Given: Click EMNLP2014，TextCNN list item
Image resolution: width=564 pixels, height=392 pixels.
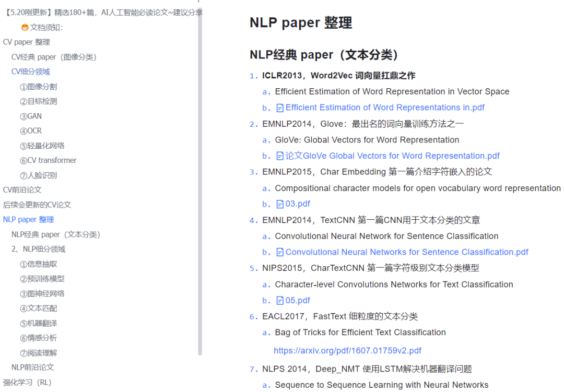Looking at the screenshot, I should 371,220.
